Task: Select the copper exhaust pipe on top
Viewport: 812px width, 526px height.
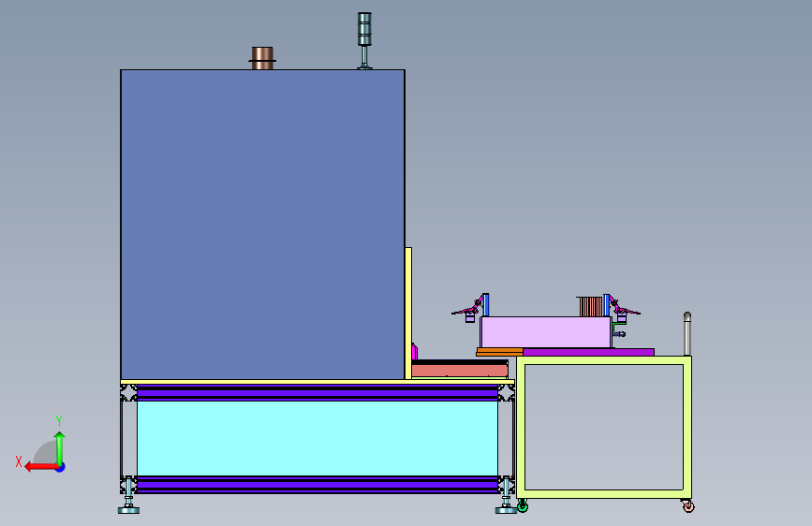Action: 262,58
